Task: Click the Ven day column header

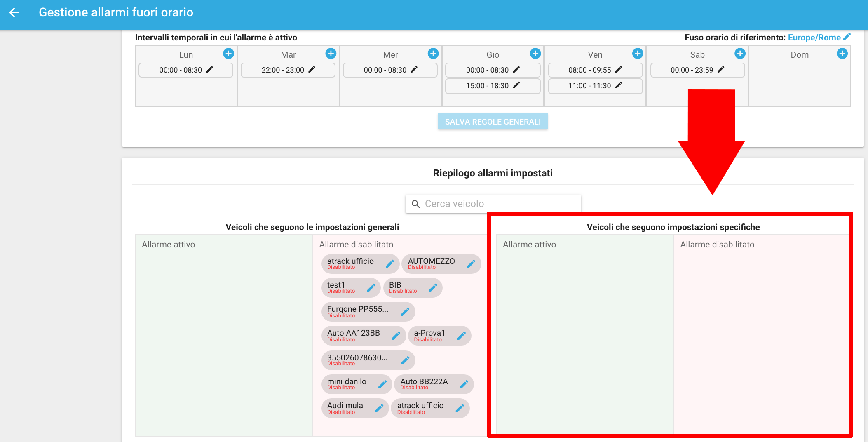Action: click(x=595, y=55)
